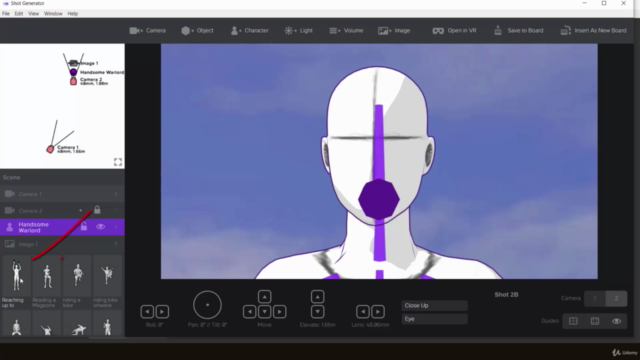Viewport: 640px width, 360px height.
Task: Open the Close Up shot size dropdown
Action: pos(435,305)
